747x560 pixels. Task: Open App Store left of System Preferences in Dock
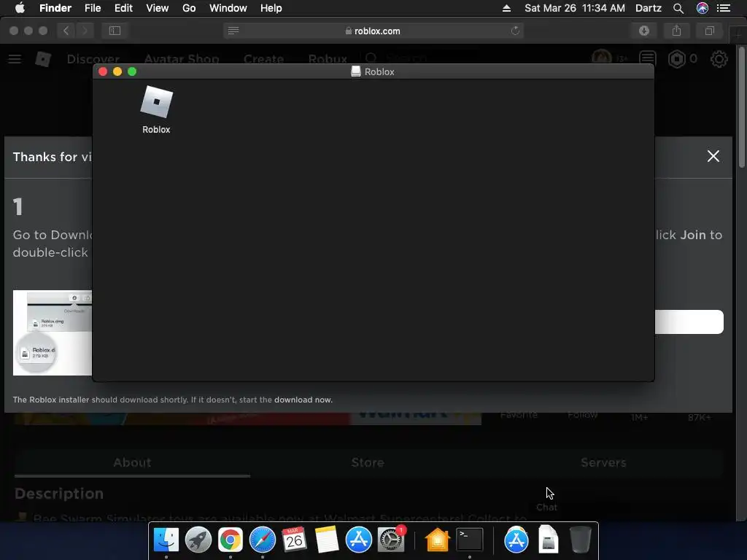click(x=358, y=540)
